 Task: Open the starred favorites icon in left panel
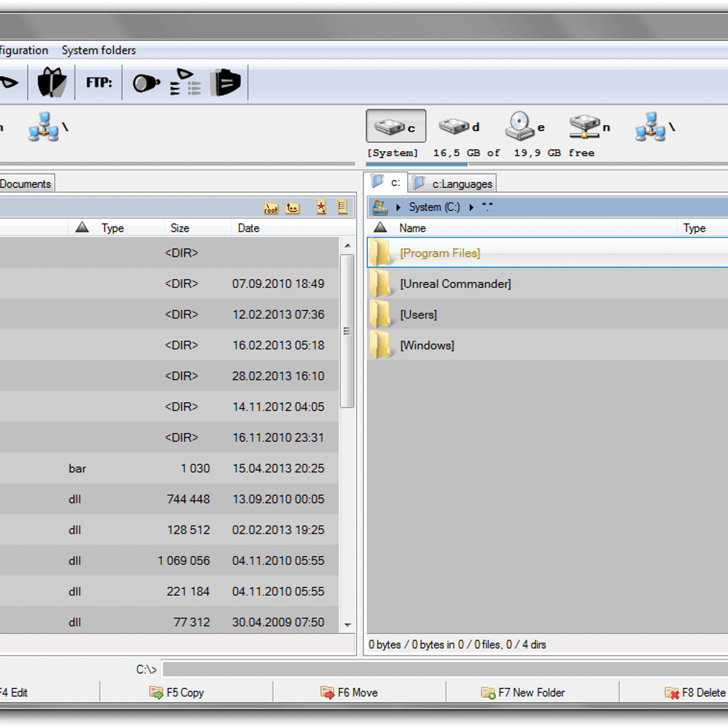point(321,207)
